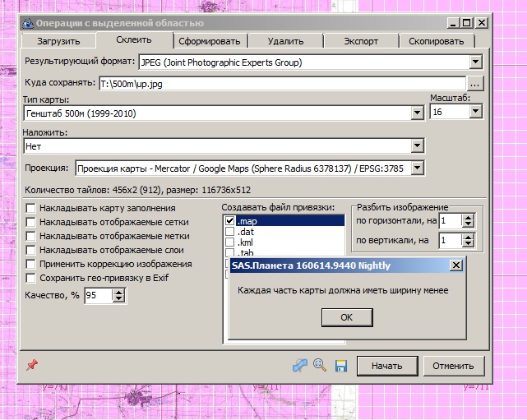This screenshot has height=420, width=527.
Task: Open the "Тип карты" dropdown list
Action: coord(417,113)
